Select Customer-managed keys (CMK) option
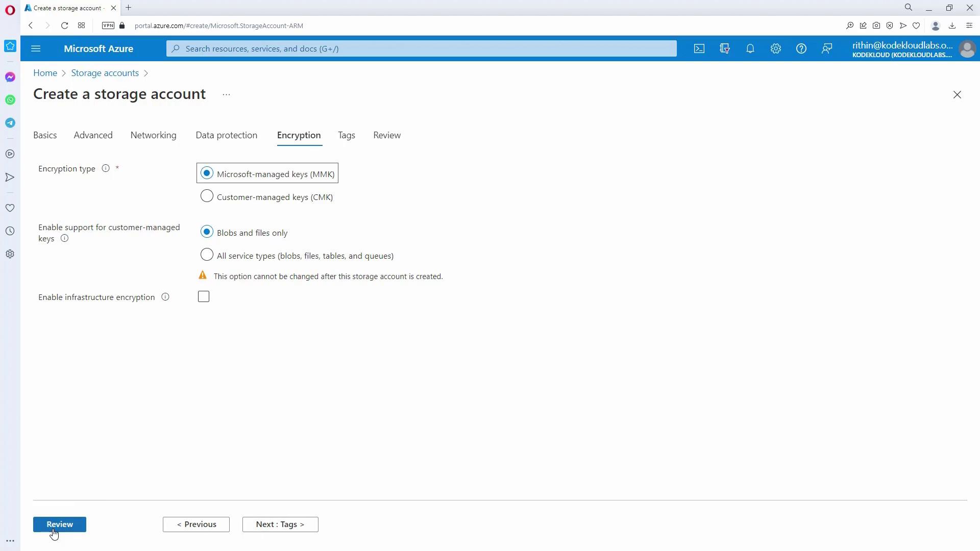980x551 pixels. click(x=207, y=196)
